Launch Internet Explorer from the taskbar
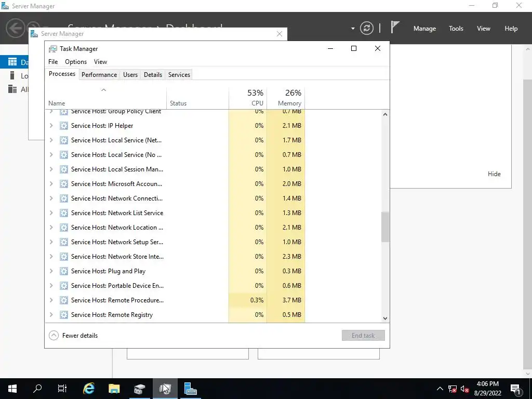532x399 pixels. click(x=89, y=389)
